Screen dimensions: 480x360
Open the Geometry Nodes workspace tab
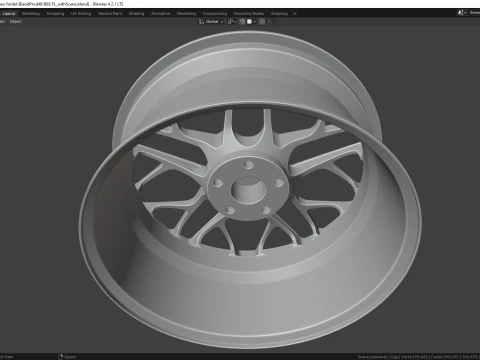249,14
